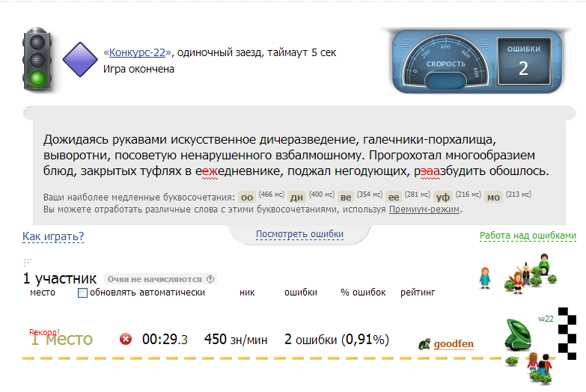The width and height of the screenshot is (586, 392).
Task: Click the errors counter panel showing 2
Action: coord(524,61)
